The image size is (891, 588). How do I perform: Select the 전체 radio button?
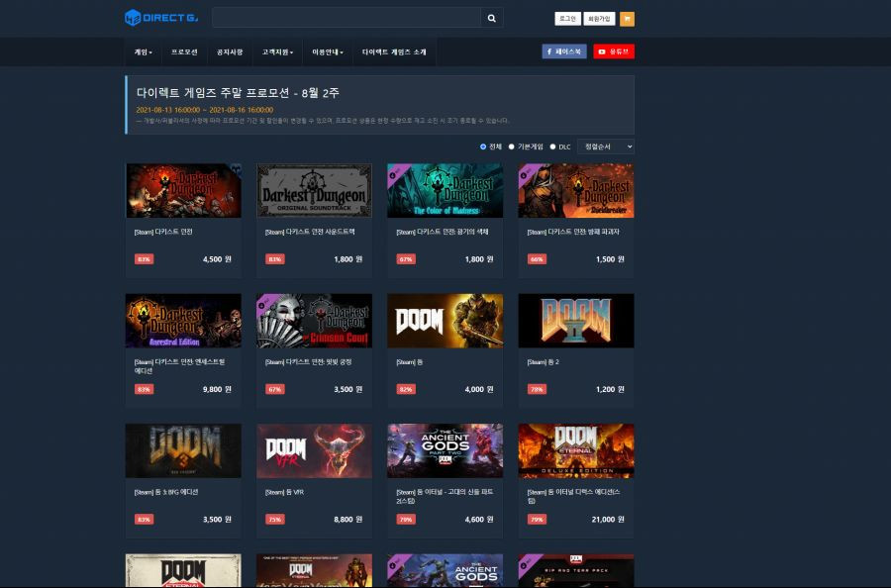(483, 147)
